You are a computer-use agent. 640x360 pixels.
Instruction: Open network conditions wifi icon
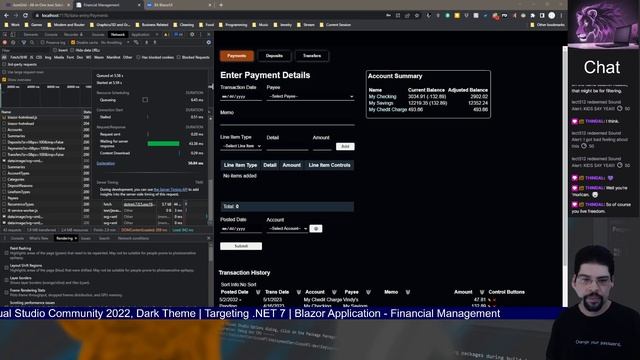pyautogui.click(x=136, y=42)
